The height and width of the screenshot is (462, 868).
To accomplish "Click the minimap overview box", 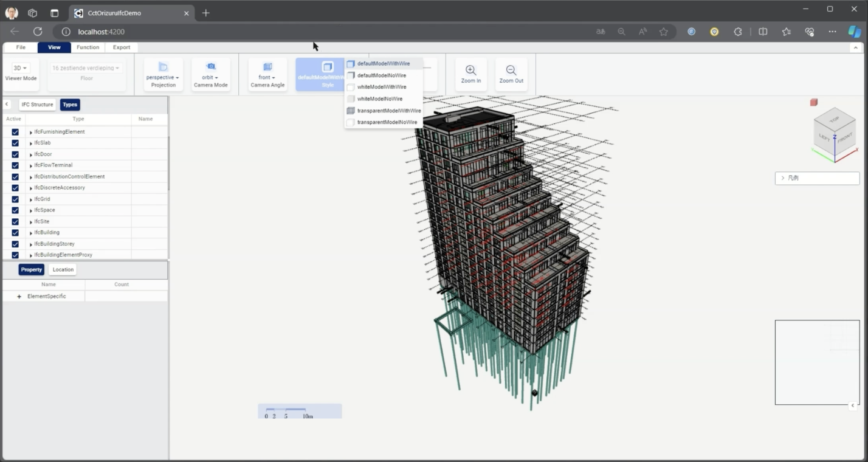I will pyautogui.click(x=817, y=362).
